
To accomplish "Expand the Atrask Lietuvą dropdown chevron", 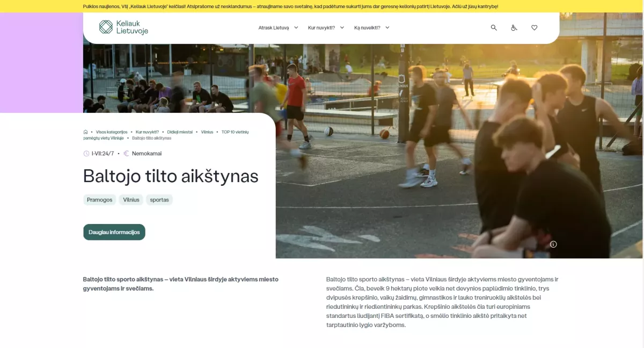I will click(296, 26).
